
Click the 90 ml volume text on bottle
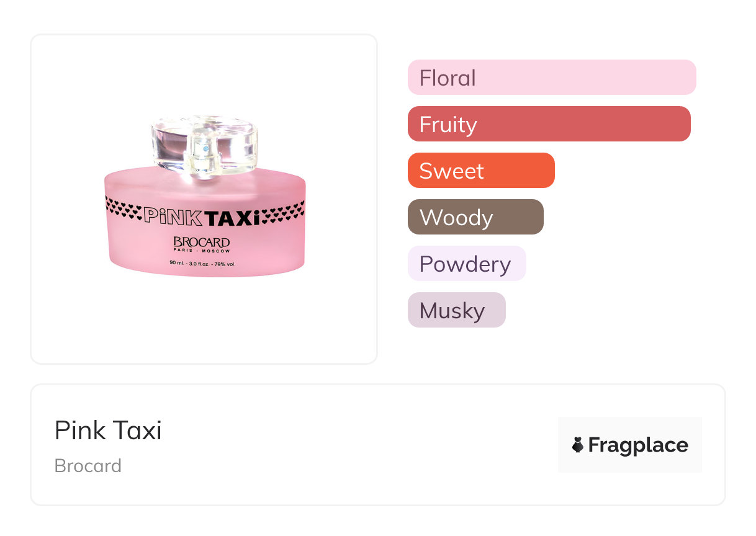pyautogui.click(x=202, y=263)
